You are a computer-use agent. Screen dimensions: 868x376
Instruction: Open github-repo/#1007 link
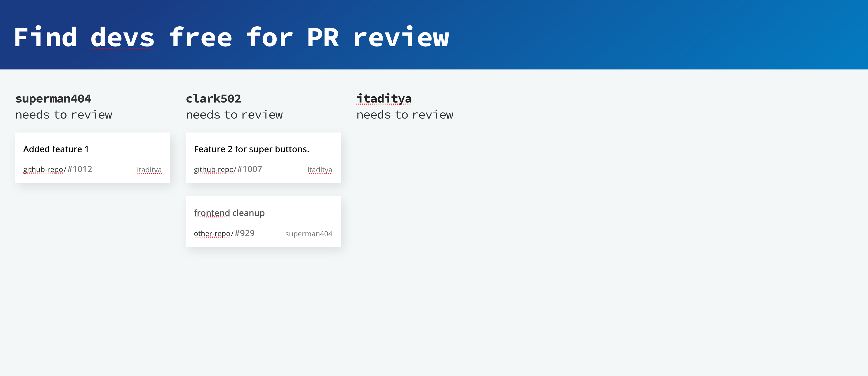(x=228, y=169)
